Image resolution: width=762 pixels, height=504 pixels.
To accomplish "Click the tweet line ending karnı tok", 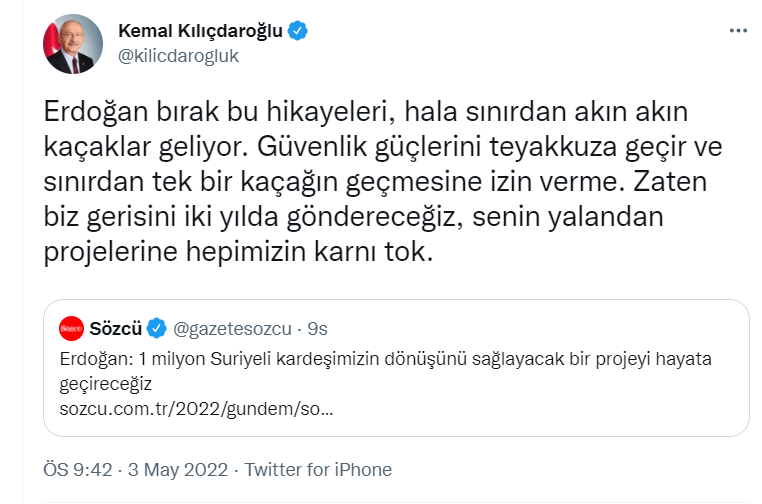I will pyautogui.click(x=237, y=253).
